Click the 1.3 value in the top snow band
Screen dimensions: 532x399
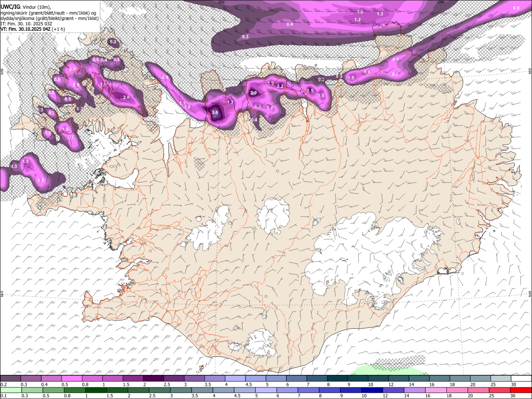[380, 14]
